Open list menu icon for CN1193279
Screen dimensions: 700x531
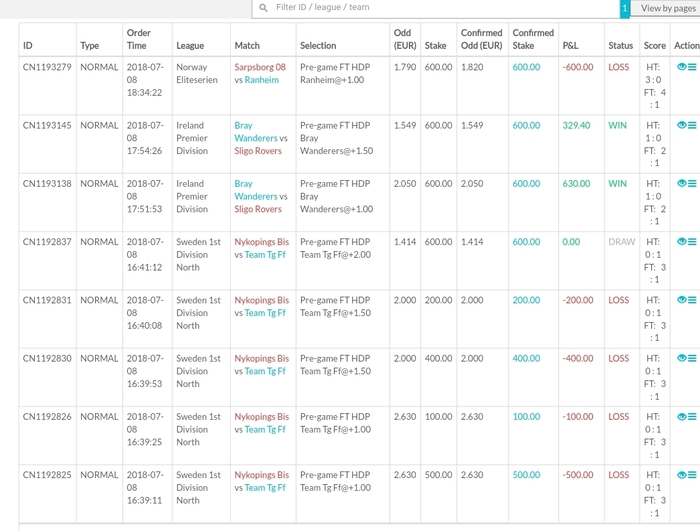point(692,67)
